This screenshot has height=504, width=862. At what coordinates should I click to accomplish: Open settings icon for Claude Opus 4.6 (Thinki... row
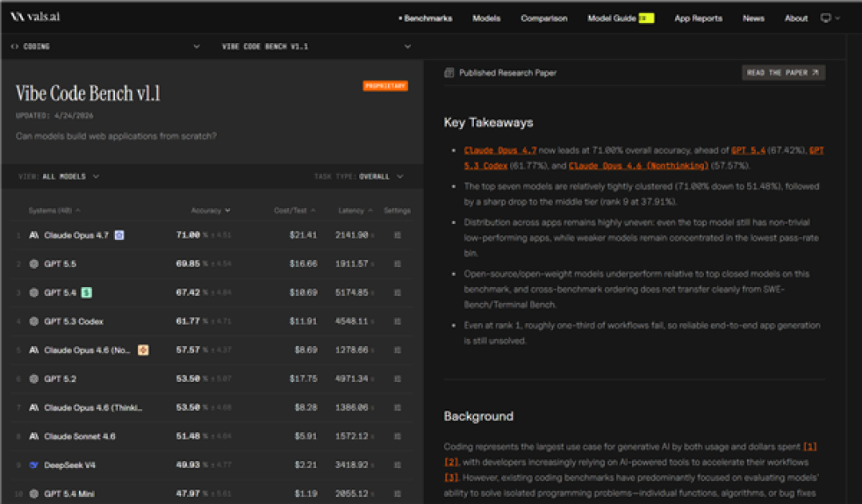(x=397, y=408)
